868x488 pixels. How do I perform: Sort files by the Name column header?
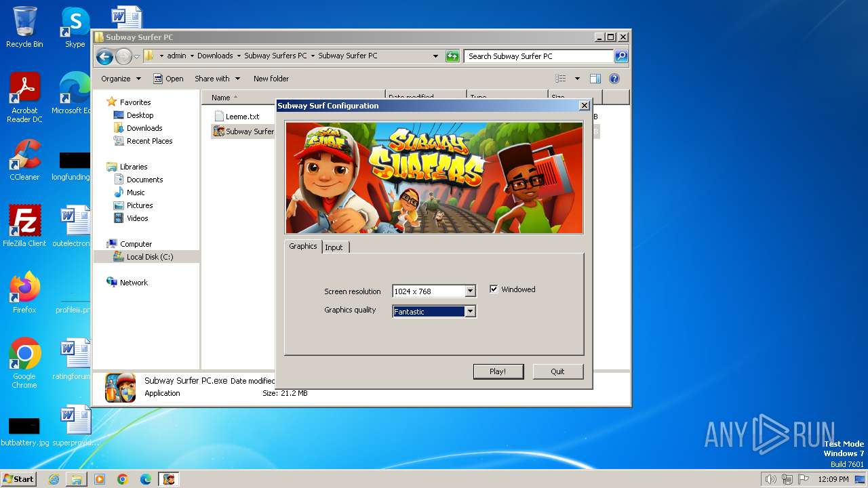[293, 98]
